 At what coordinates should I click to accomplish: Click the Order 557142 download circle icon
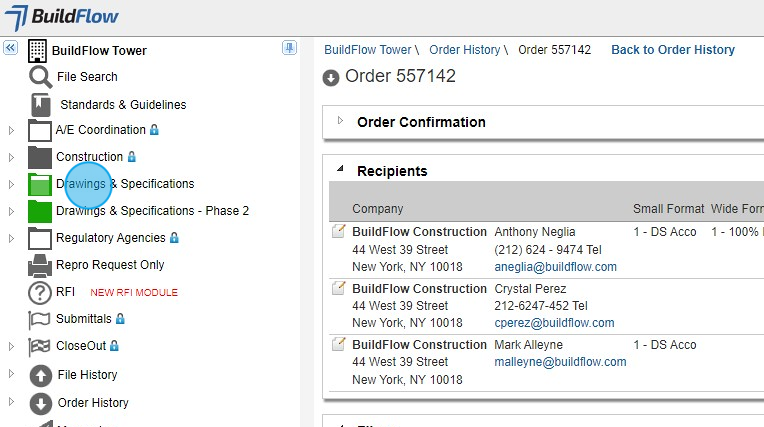click(x=331, y=78)
